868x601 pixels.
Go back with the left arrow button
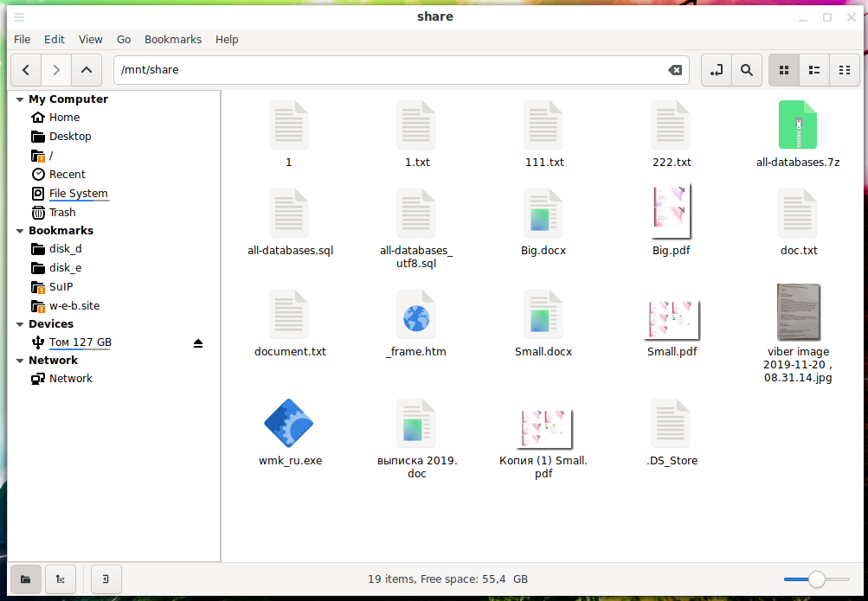click(x=26, y=70)
